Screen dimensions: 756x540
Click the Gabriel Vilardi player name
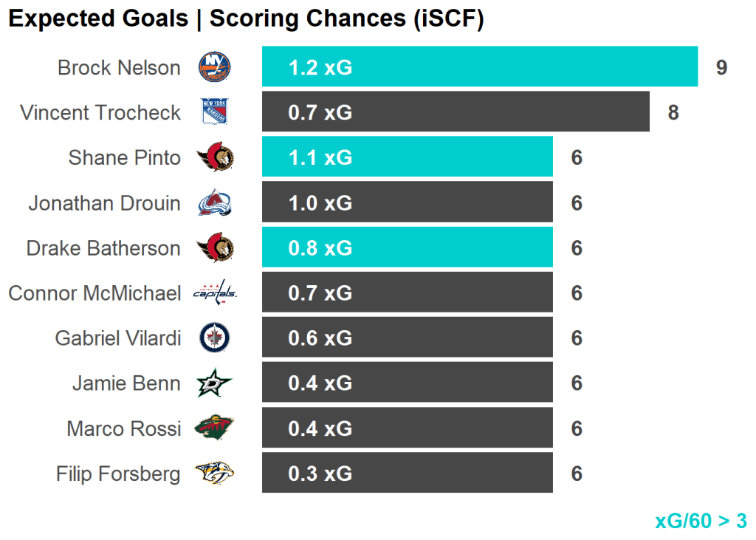point(117,338)
